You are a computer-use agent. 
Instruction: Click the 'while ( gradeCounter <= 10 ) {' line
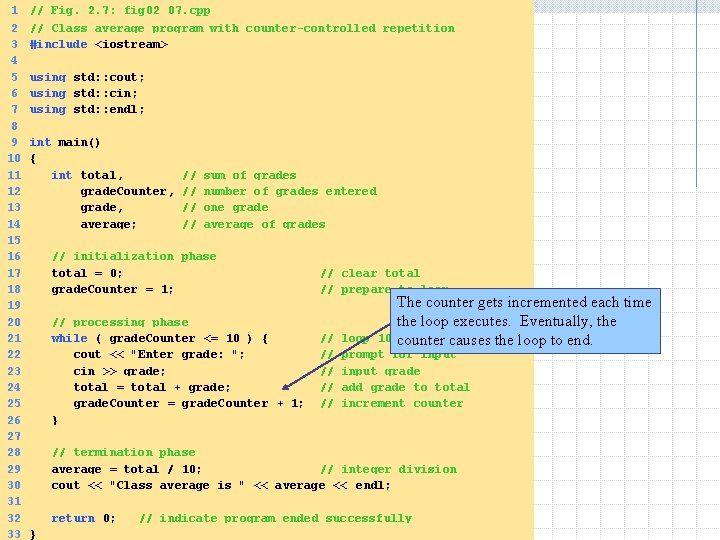click(159, 338)
